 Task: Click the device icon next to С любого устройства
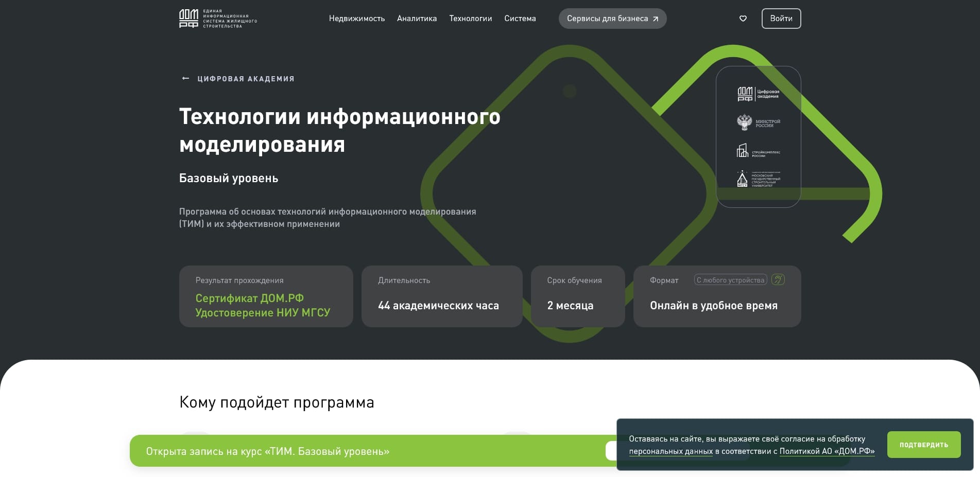tap(778, 280)
